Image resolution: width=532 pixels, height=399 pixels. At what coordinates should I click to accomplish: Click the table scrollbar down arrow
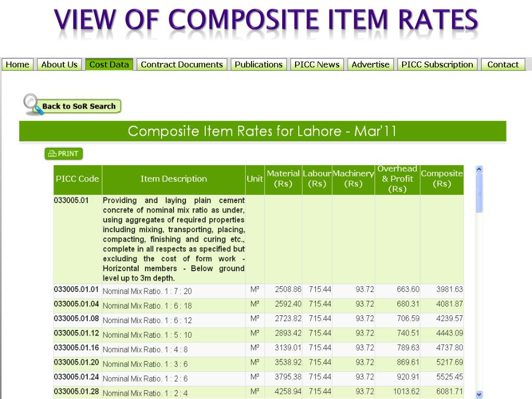479,394
